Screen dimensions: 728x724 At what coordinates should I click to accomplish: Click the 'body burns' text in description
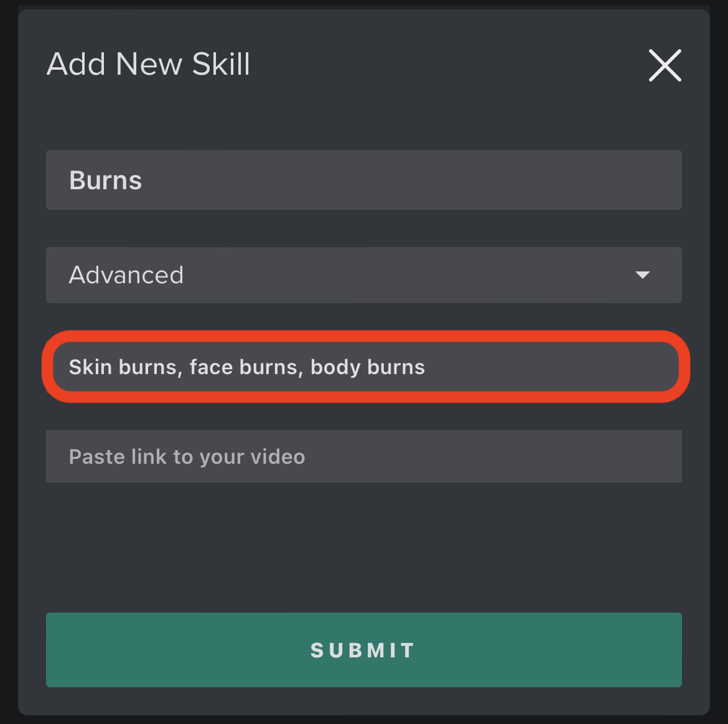(368, 367)
